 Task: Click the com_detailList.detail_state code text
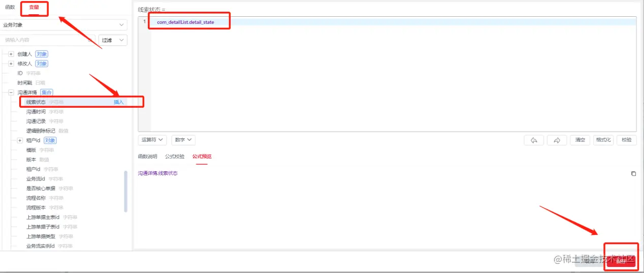tap(185, 22)
